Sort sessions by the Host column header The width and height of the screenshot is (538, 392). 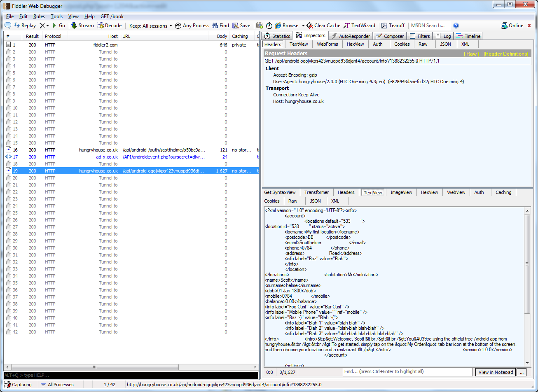pyautogui.click(x=94, y=36)
